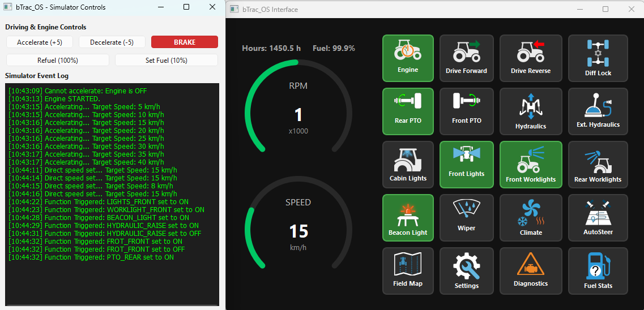644x310 pixels.
Task: Select log entry 'PTO_REAR set to ON'
Action: tap(140, 257)
